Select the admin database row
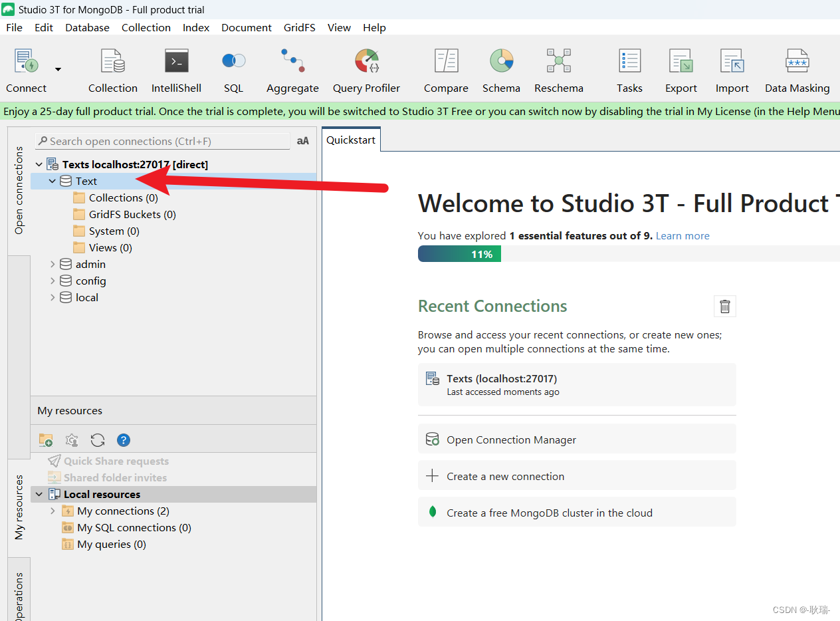Viewport: 840px width, 621px height. coord(174,264)
